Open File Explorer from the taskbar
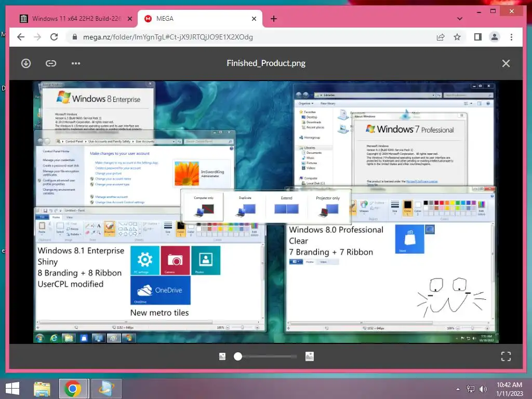The image size is (532, 399). pyautogui.click(x=42, y=389)
